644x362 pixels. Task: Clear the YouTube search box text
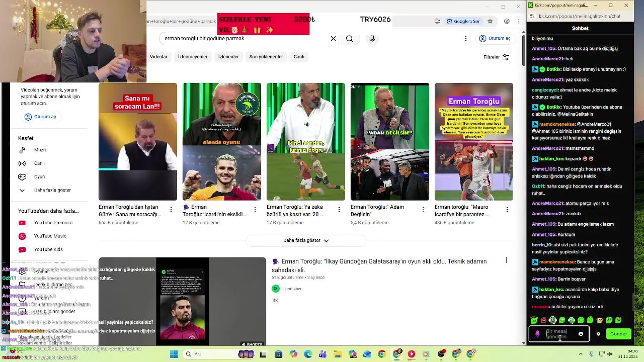pyautogui.click(x=333, y=39)
